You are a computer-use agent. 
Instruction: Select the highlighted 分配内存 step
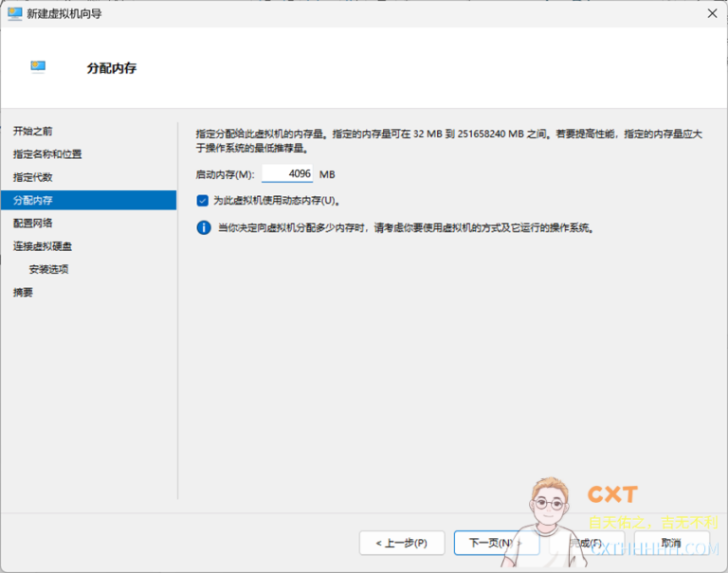pyautogui.click(x=33, y=200)
